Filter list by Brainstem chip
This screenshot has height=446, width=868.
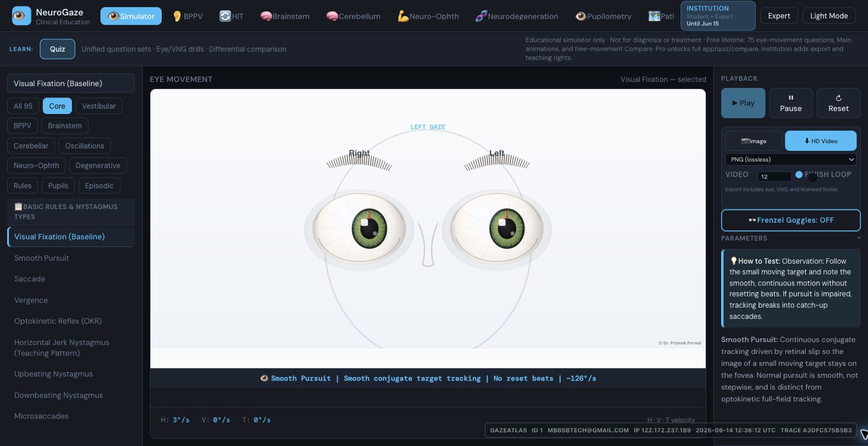pyautogui.click(x=65, y=126)
